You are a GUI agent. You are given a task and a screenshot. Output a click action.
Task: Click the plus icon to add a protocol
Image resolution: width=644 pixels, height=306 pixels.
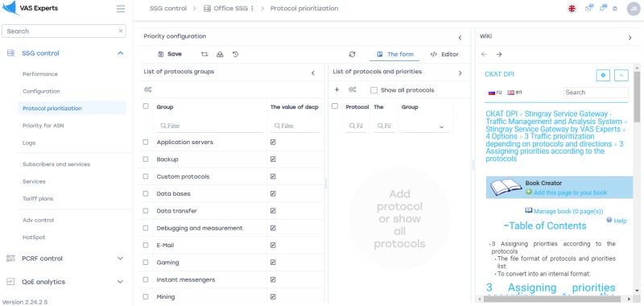pyautogui.click(x=336, y=89)
